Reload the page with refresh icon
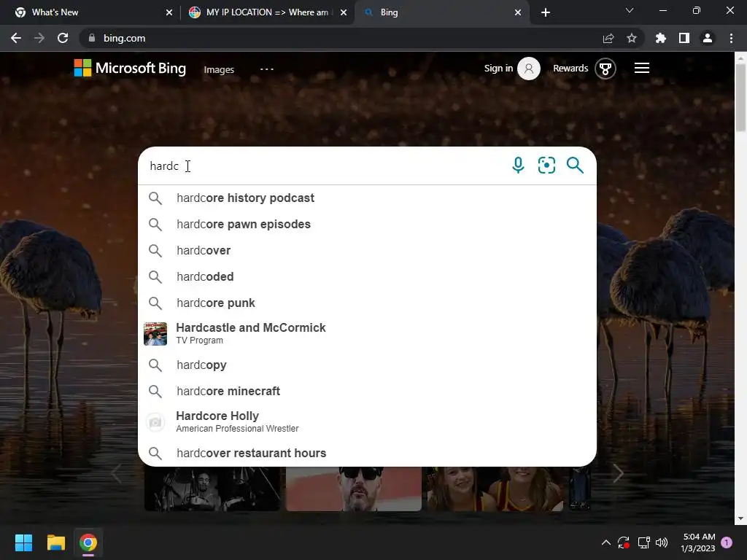The height and width of the screenshot is (560, 747). coord(63,38)
